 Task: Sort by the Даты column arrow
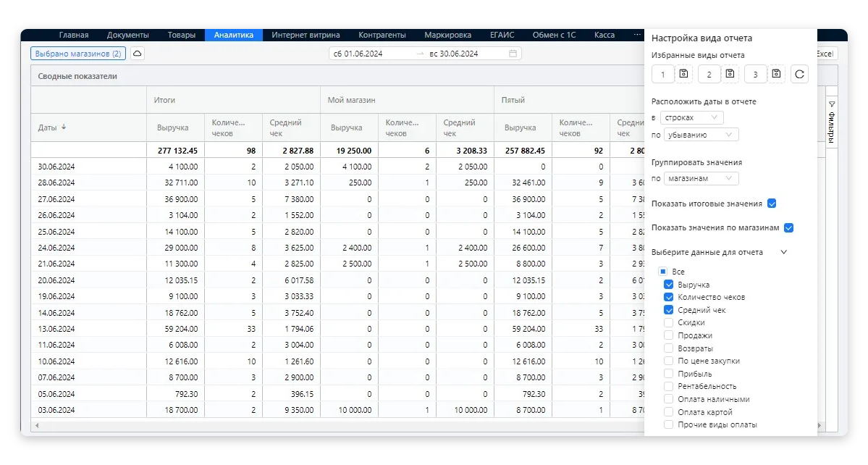pos(64,127)
